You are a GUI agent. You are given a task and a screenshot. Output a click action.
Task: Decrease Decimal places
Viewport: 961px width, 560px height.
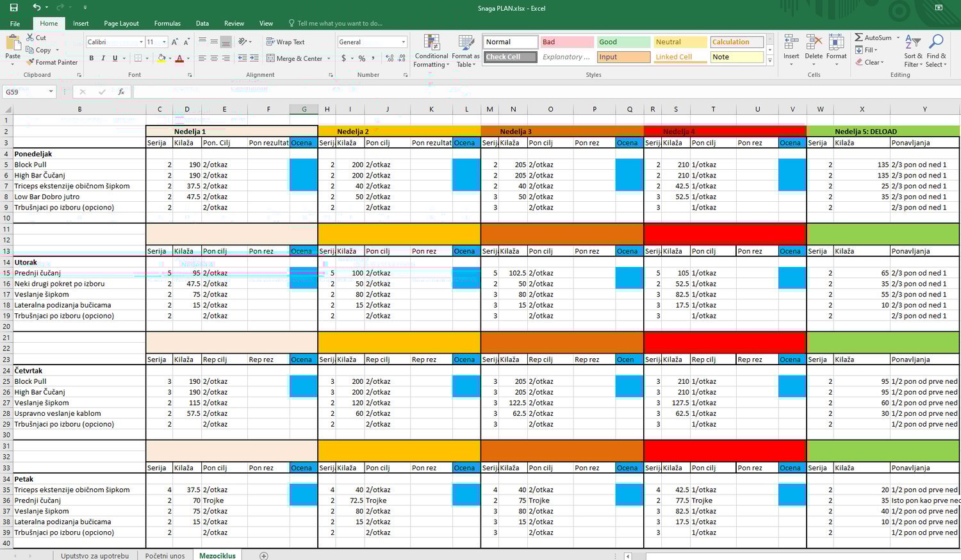[402, 58]
